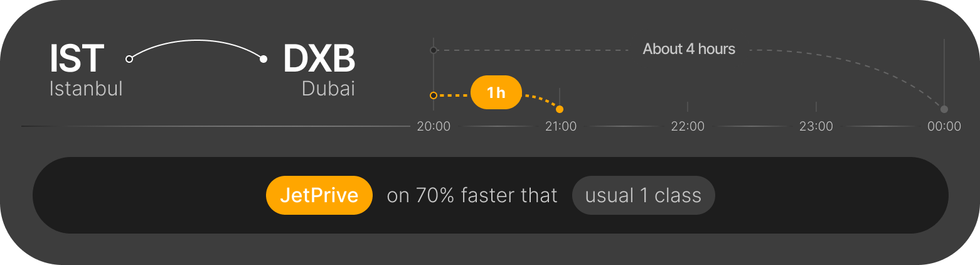The image size is (980, 265).
Task: Click the "on 70% faster that" text
Action: pyautogui.click(x=472, y=195)
